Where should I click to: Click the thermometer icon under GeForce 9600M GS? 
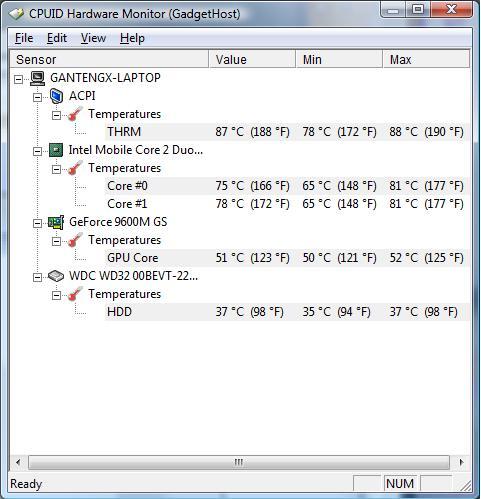(x=75, y=240)
